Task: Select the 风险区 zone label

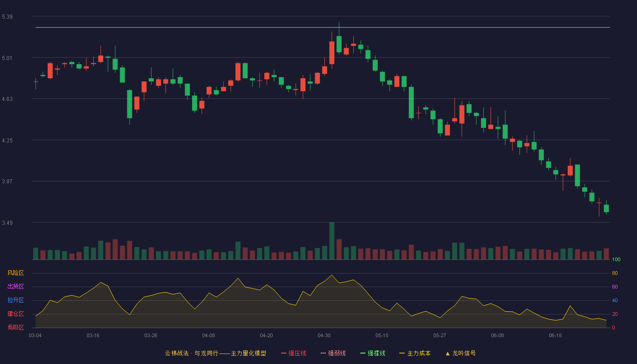Action: pyautogui.click(x=15, y=273)
